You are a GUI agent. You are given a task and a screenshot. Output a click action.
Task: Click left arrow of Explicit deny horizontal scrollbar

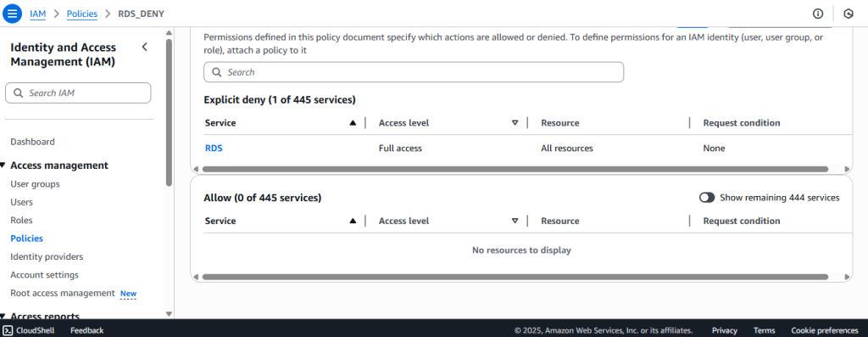pyautogui.click(x=196, y=169)
